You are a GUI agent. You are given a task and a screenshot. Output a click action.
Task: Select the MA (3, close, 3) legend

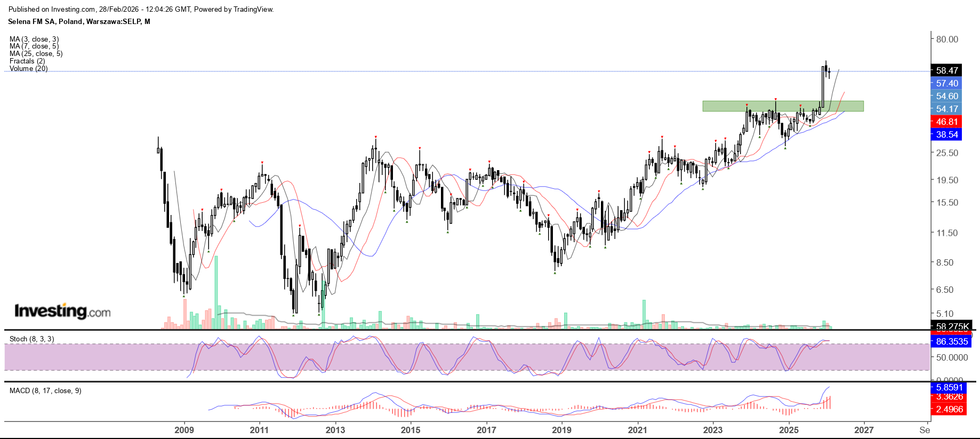coord(34,39)
